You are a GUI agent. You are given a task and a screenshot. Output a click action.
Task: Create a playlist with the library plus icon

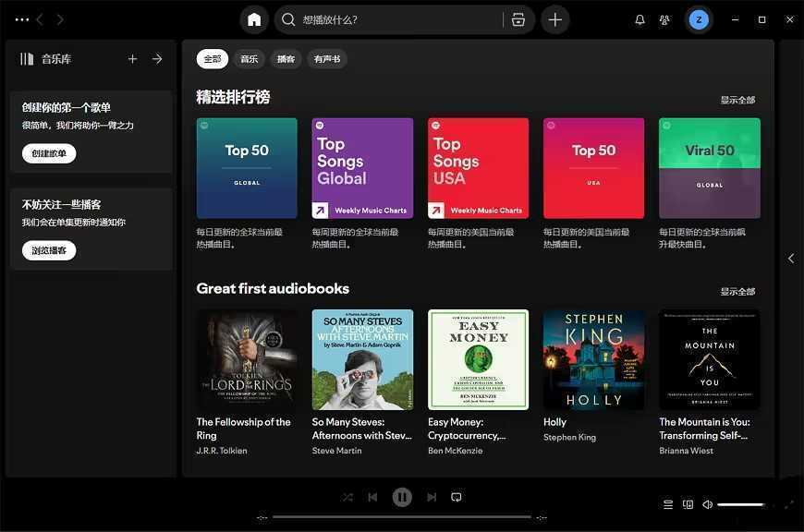[132, 57]
